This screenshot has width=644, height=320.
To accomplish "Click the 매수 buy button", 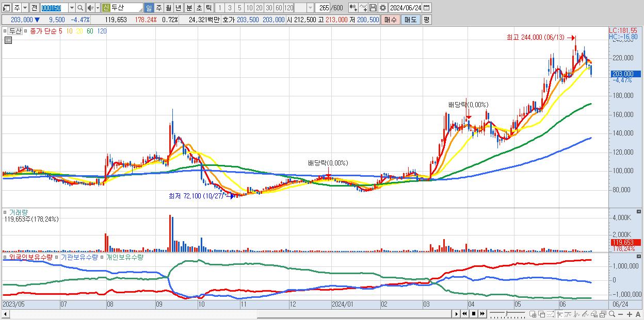I will click(x=391, y=20).
